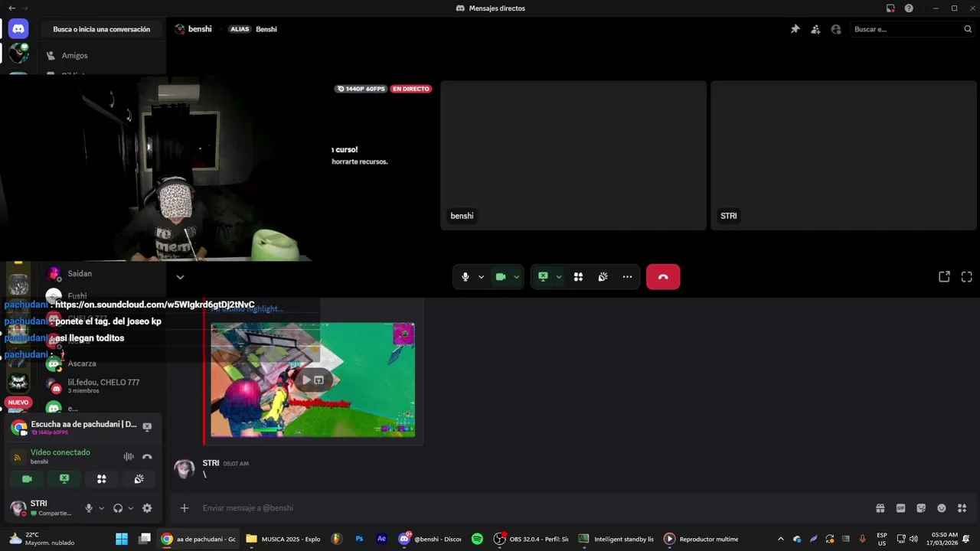Open input device arrow in user panel
This screenshot has height=551, width=980.
tap(101, 508)
